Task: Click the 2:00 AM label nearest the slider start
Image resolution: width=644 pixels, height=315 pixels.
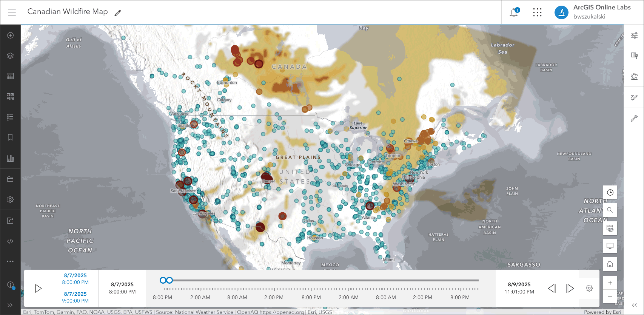Action: 200,297
